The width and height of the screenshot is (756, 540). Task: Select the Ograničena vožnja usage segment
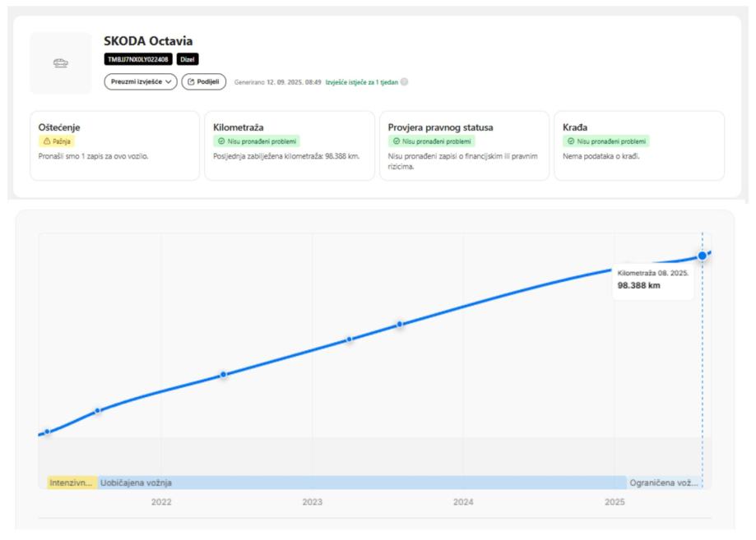point(664,482)
